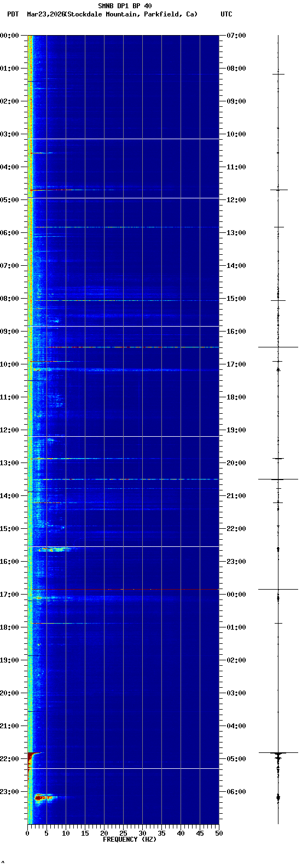The width and height of the screenshot is (302, 868).
Task: Click the PDT time label "02:00"
Action: (9, 101)
